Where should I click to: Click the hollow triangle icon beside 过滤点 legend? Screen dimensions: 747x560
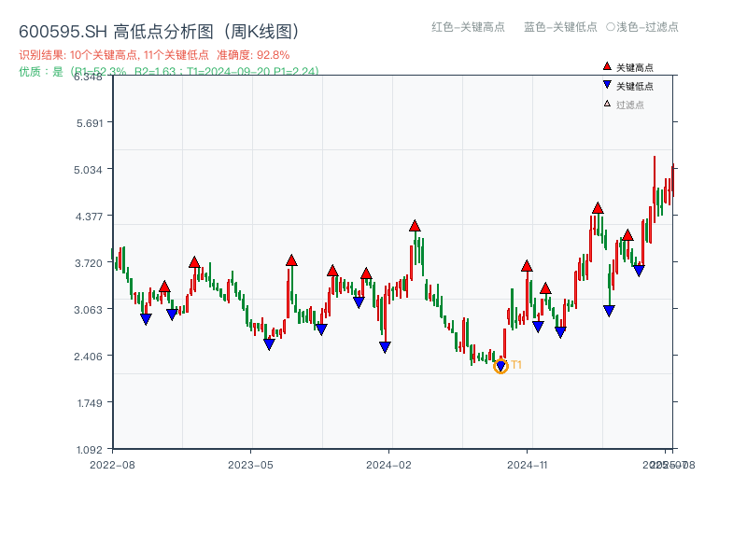[x=607, y=104]
